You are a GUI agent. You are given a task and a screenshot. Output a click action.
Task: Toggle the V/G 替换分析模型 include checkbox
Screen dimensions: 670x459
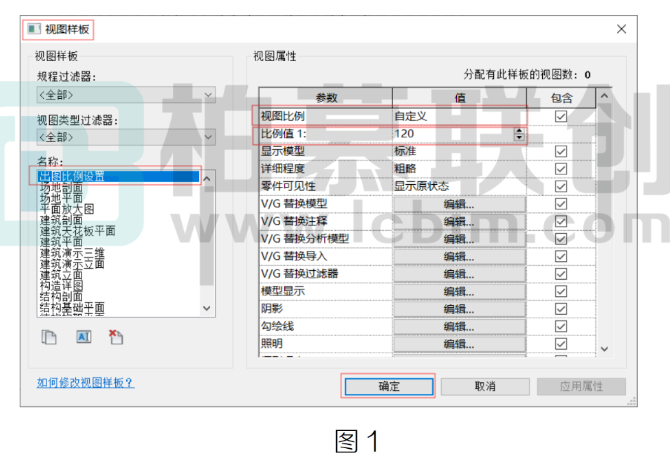[x=561, y=239]
